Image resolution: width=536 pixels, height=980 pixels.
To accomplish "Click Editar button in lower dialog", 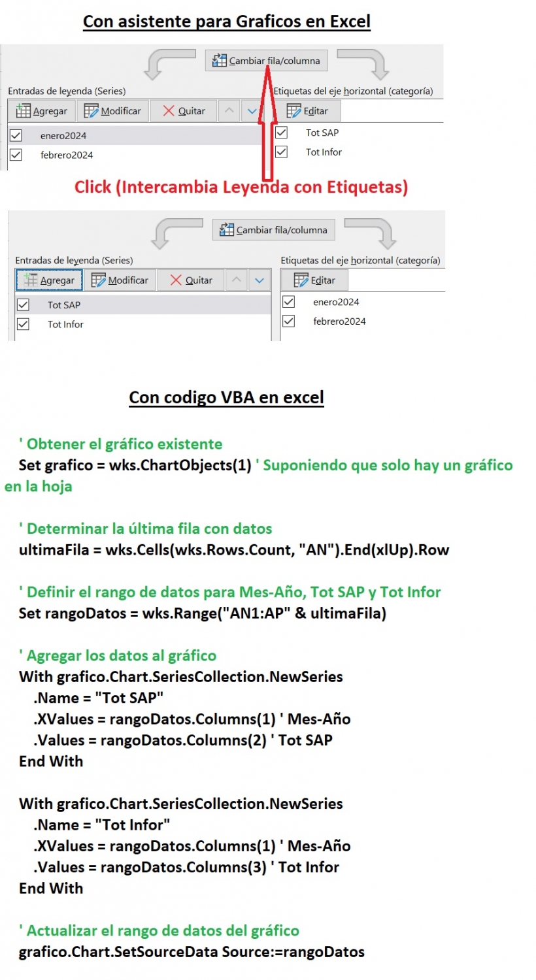I will [x=314, y=280].
